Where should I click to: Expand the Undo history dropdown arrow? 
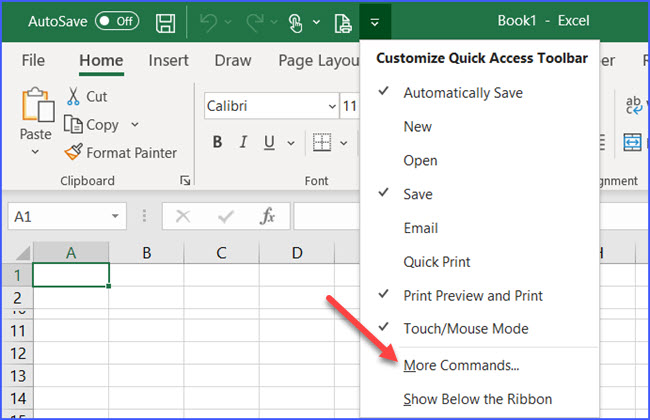228,22
